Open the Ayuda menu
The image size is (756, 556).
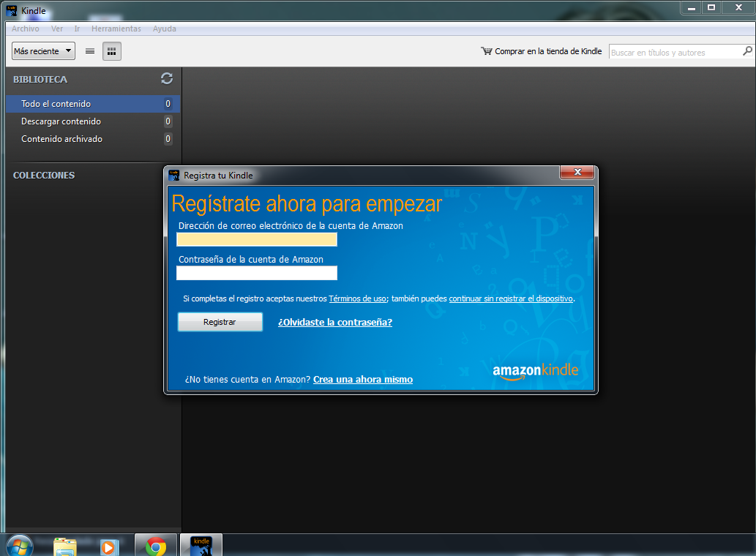[165, 29]
